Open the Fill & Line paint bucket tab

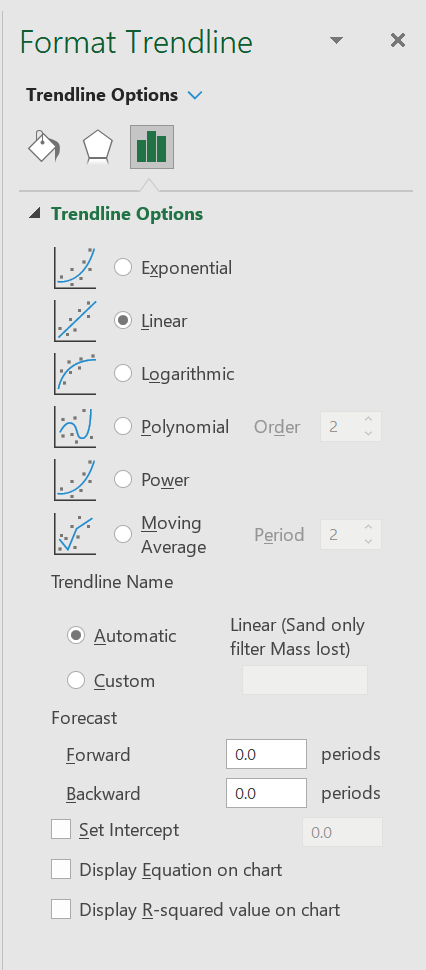(44, 147)
